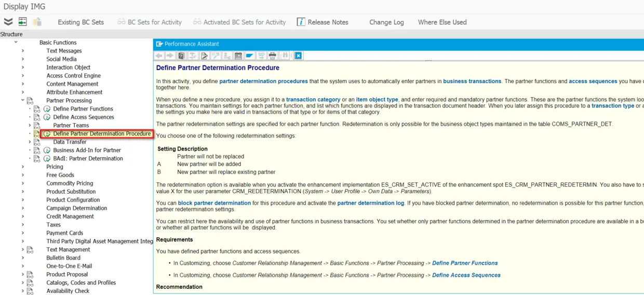644x295 pixels.
Task: Click the execute icon for Define Partner Determination Procedure
Action: coord(47,133)
